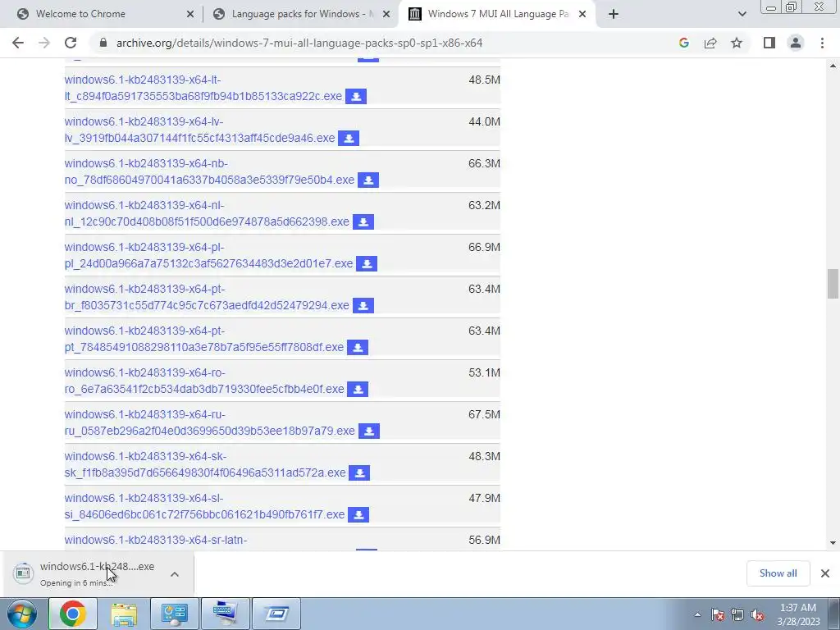The height and width of the screenshot is (630, 840).
Task: Open Windows Explorer from the taskbar
Action: point(124,614)
